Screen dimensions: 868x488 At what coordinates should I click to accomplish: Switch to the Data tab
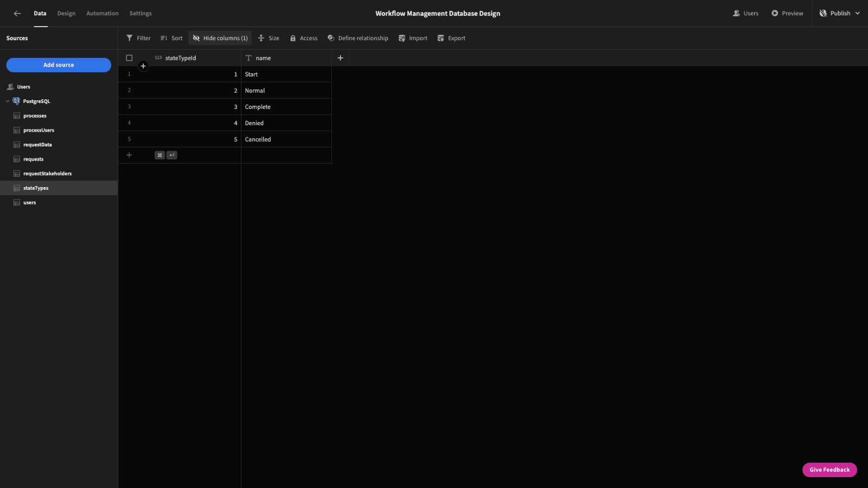tap(40, 14)
